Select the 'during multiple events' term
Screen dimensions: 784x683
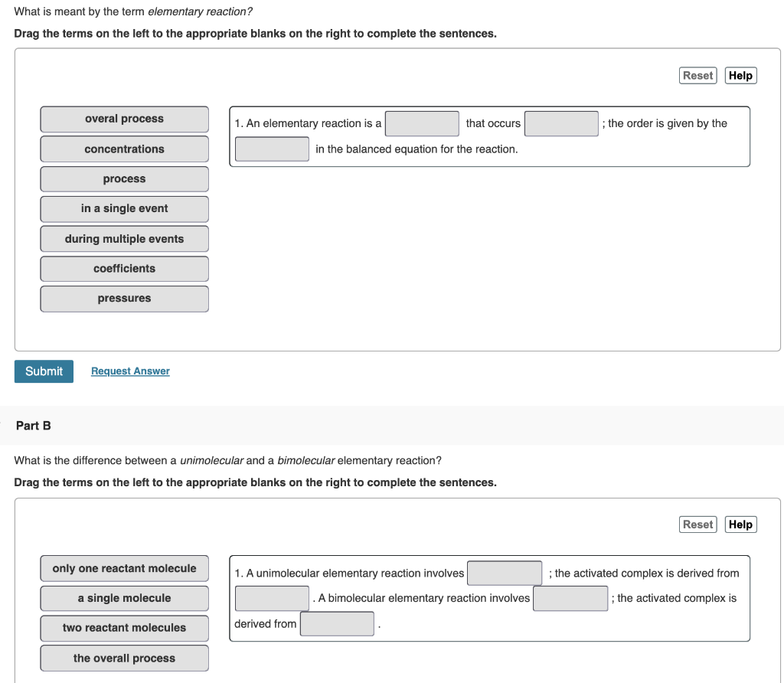coord(124,238)
